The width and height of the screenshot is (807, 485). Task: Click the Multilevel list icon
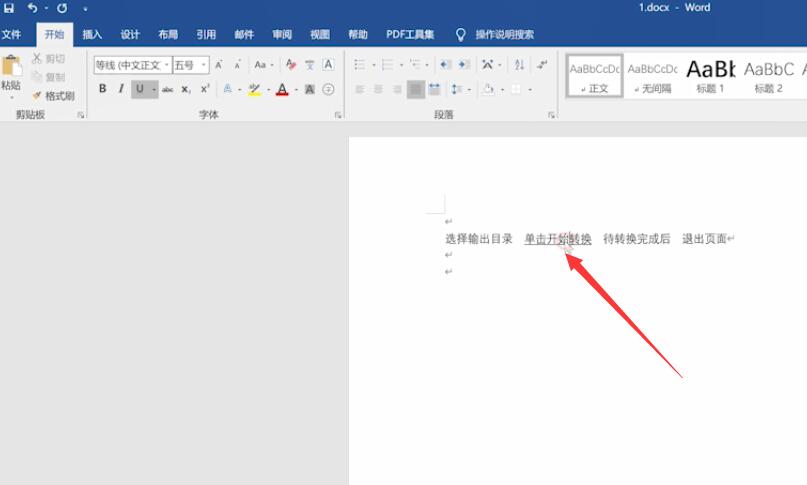[x=415, y=65]
